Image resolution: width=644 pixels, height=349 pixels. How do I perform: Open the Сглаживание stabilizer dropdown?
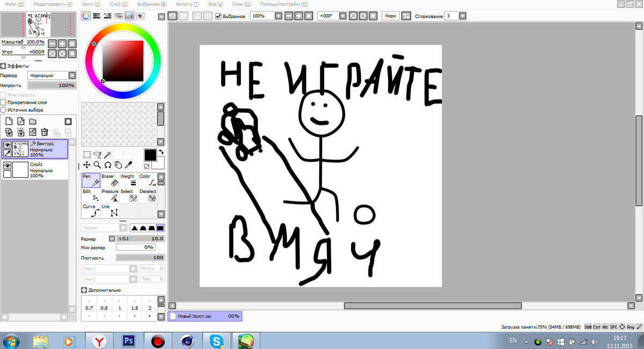[462, 16]
